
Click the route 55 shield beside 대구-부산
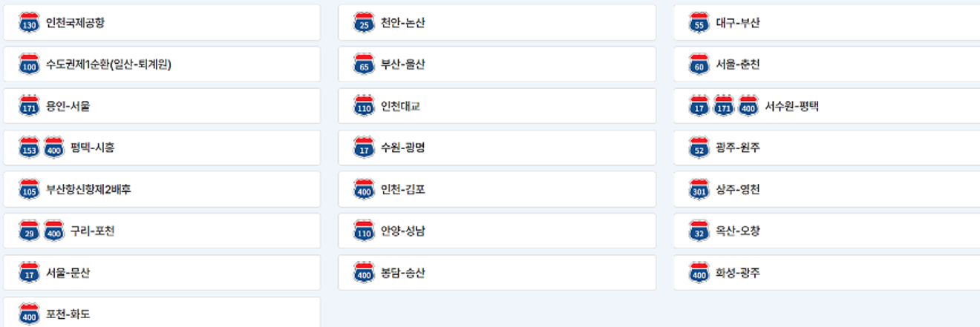(699, 23)
